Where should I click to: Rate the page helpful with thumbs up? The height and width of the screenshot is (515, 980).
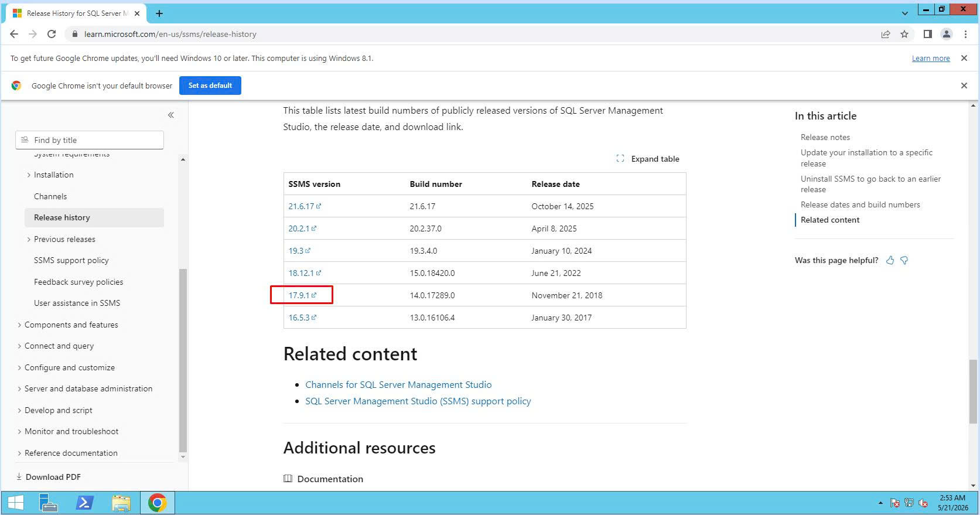click(890, 260)
